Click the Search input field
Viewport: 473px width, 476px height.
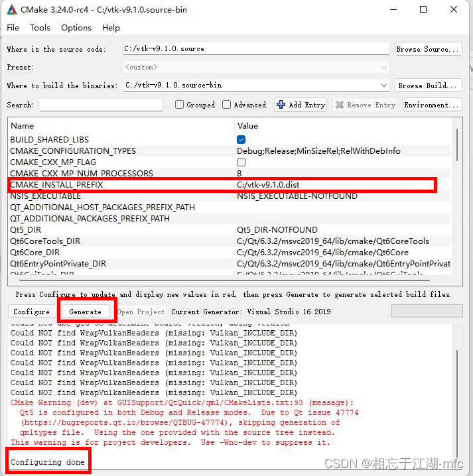click(101, 105)
